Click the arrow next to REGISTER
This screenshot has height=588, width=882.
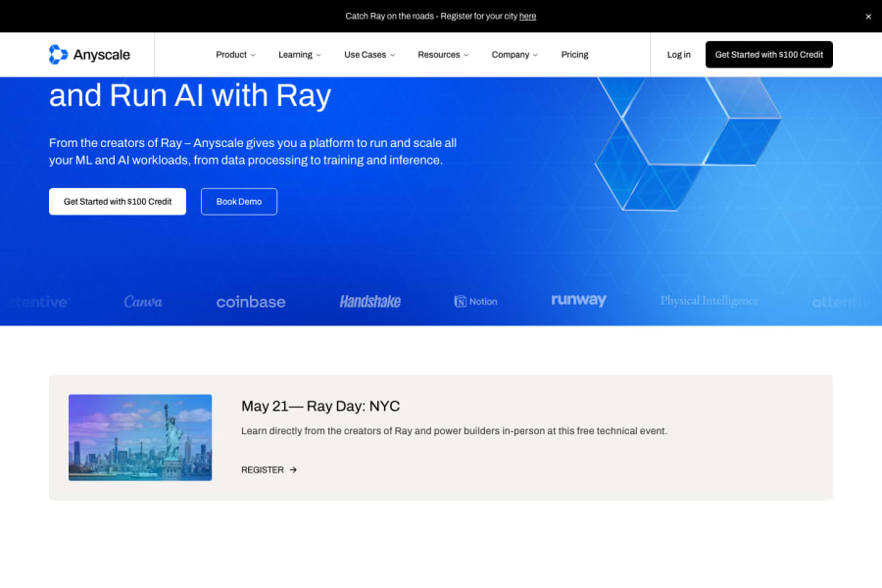(x=294, y=469)
